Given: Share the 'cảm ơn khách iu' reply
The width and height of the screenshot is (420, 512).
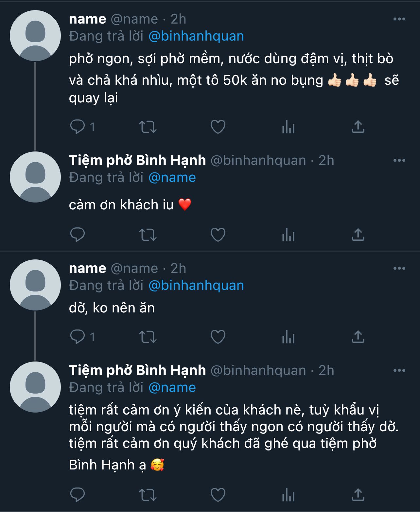Looking at the screenshot, I should [358, 235].
